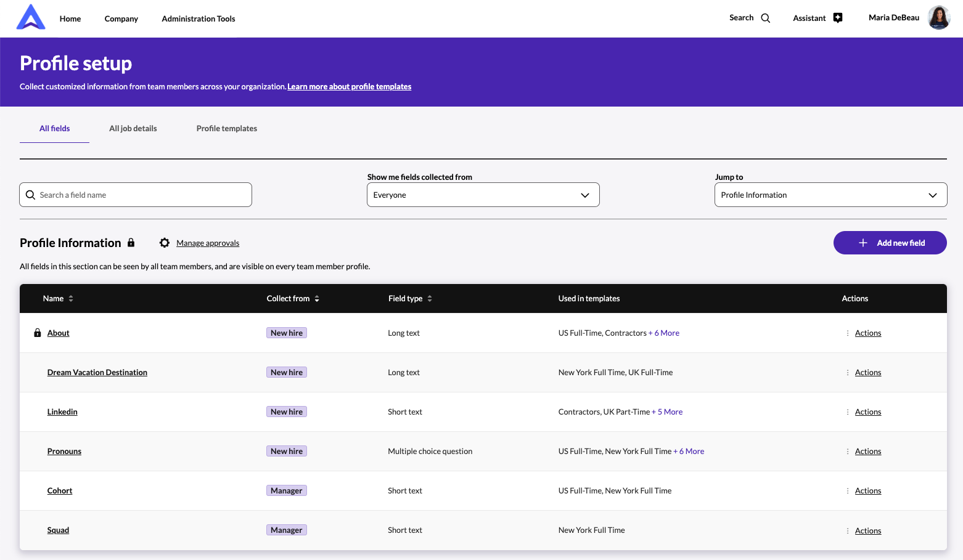Viewport: 963px width, 560px height.
Task: Click the Assistant label in top bar
Action: pyautogui.click(x=809, y=18)
